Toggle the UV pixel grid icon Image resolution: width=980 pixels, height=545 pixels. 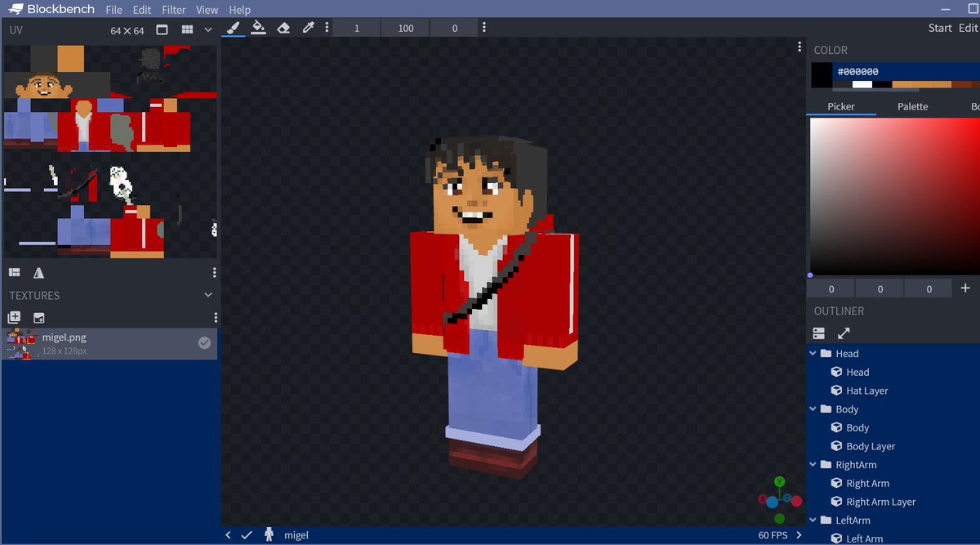[x=187, y=29]
